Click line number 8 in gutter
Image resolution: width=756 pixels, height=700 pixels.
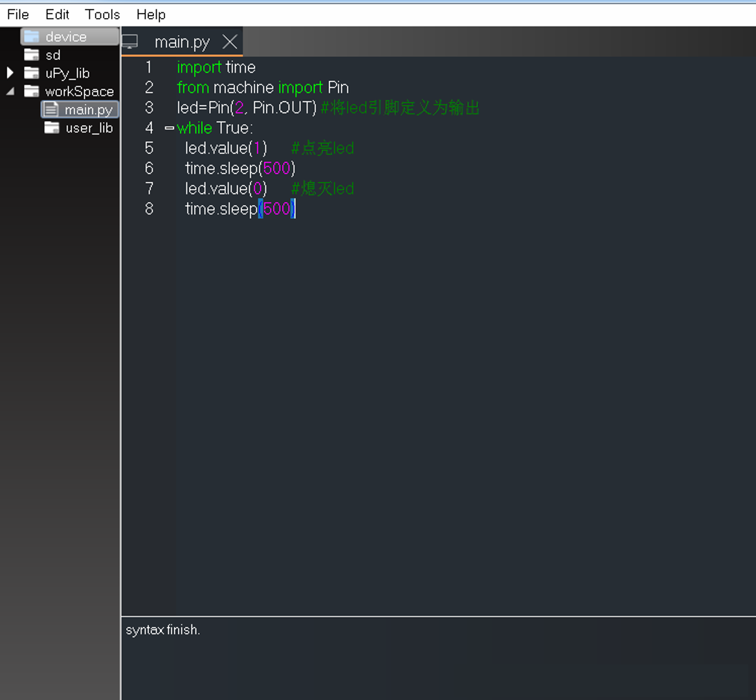[x=149, y=209]
